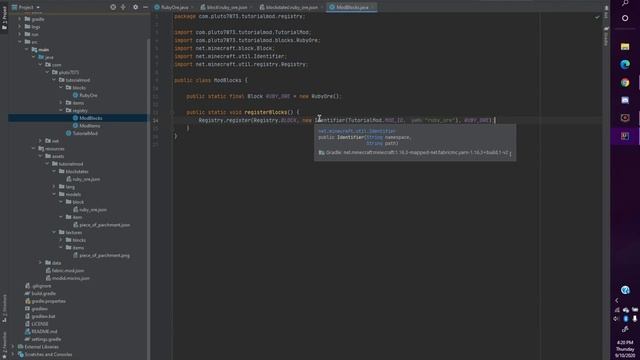Switch to the blockstates\ruby_ore.json editor tab
640x360 pixels.
click(x=291, y=7)
